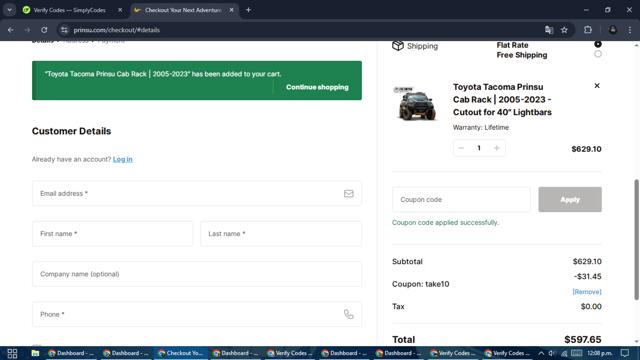Viewport: 640px width, 360px height.
Task: Click the phone handset icon
Action: pos(348,314)
